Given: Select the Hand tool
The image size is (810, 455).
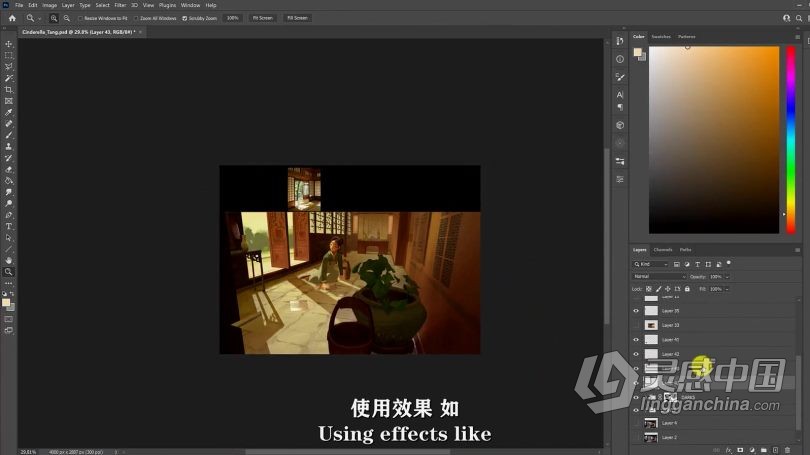Looking at the screenshot, I should (9, 260).
